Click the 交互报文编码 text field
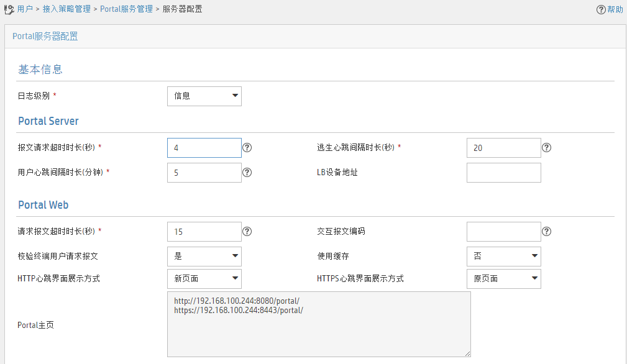The width and height of the screenshot is (627, 364). pos(503,232)
